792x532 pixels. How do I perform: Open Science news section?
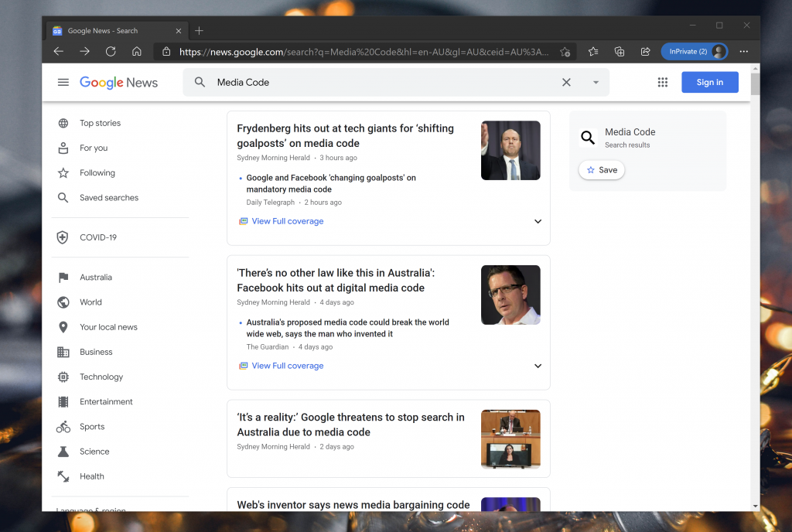pyautogui.click(x=94, y=452)
